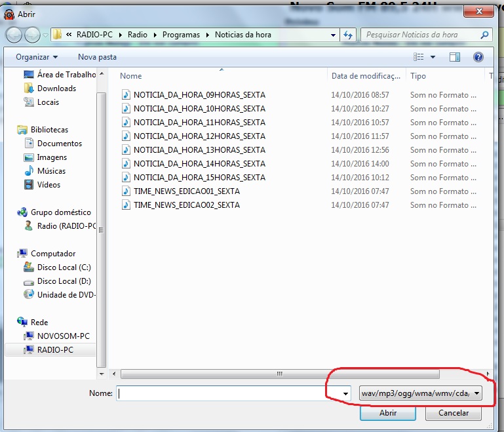This screenshot has height=432, width=504.
Task: Click the refresh icon beside address bar
Action: tap(348, 35)
